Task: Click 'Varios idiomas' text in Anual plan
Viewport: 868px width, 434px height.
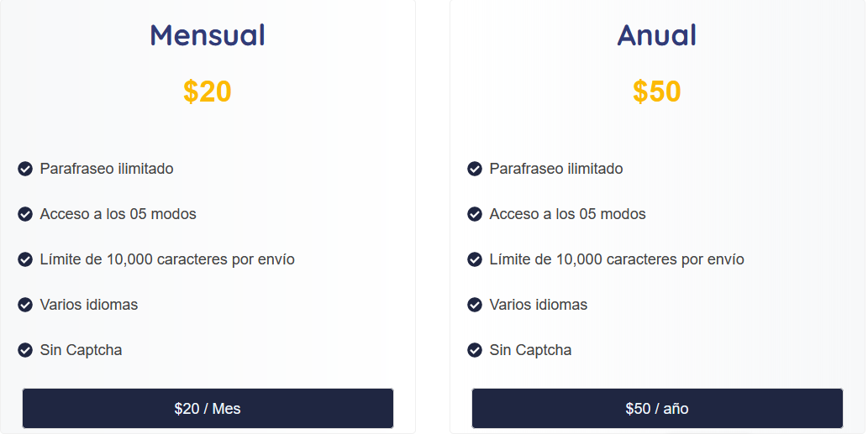Action: pos(538,305)
